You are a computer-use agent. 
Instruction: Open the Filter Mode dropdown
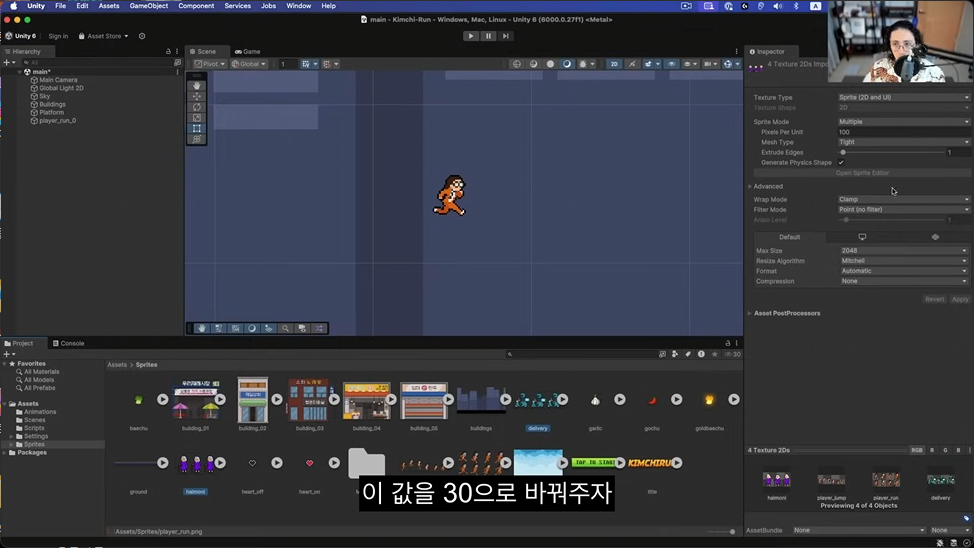coord(904,209)
